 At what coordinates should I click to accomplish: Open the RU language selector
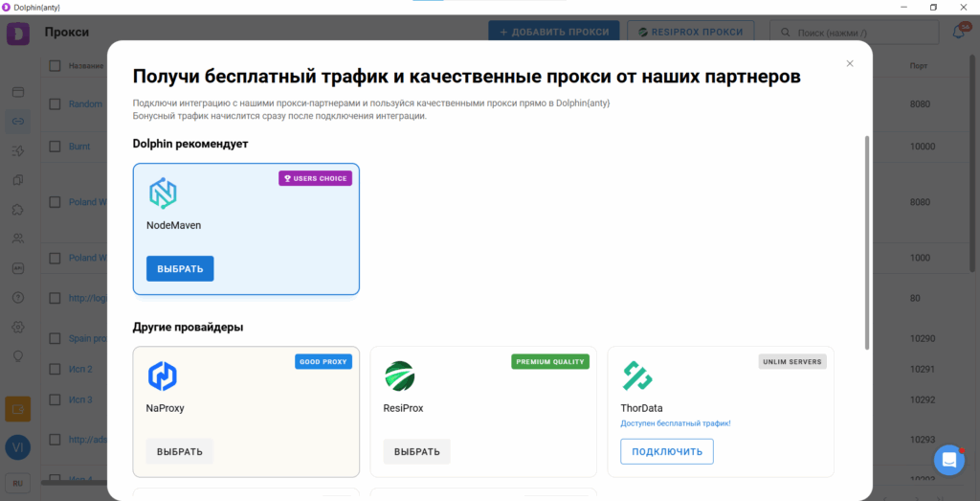(x=18, y=484)
